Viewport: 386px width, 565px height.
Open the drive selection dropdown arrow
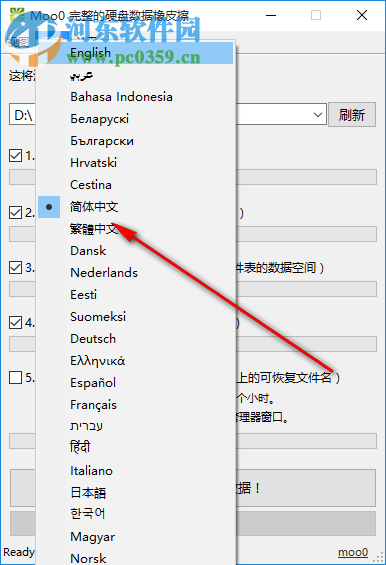coord(318,115)
